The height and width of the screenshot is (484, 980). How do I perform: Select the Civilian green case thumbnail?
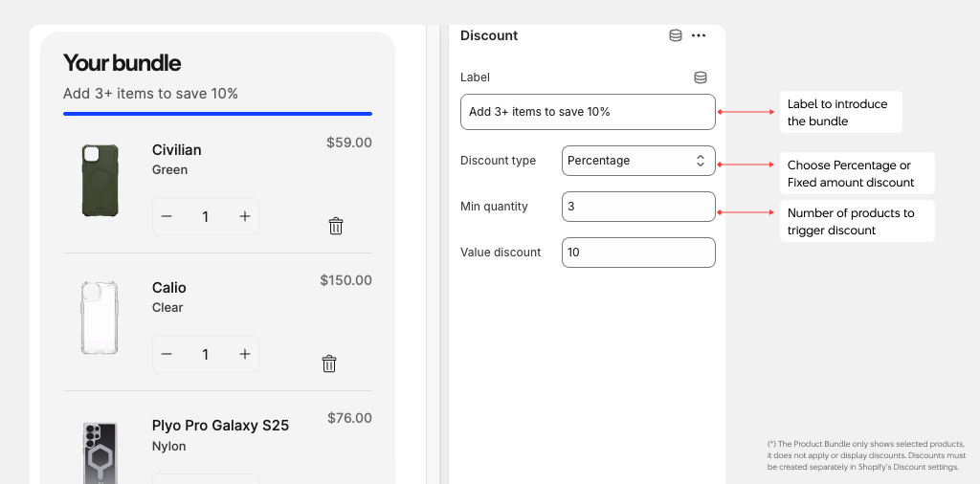tap(100, 180)
